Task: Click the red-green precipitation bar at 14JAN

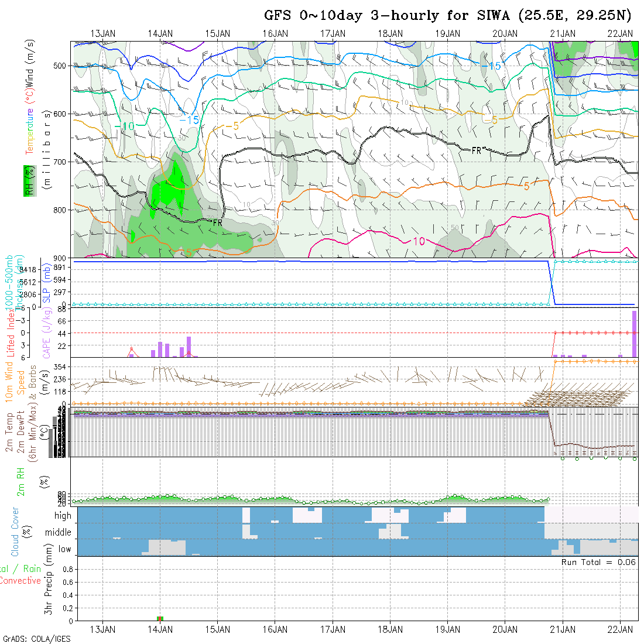Action: tap(160, 618)
